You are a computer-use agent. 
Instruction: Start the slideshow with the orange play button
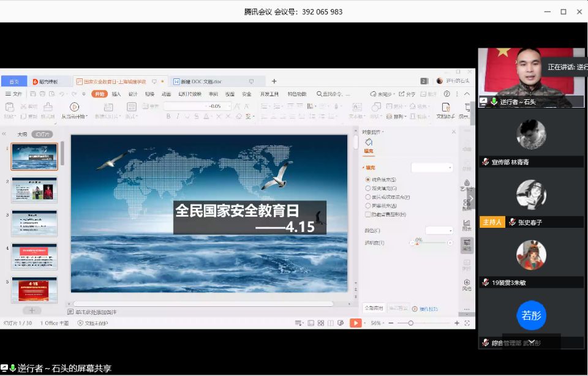355,323
